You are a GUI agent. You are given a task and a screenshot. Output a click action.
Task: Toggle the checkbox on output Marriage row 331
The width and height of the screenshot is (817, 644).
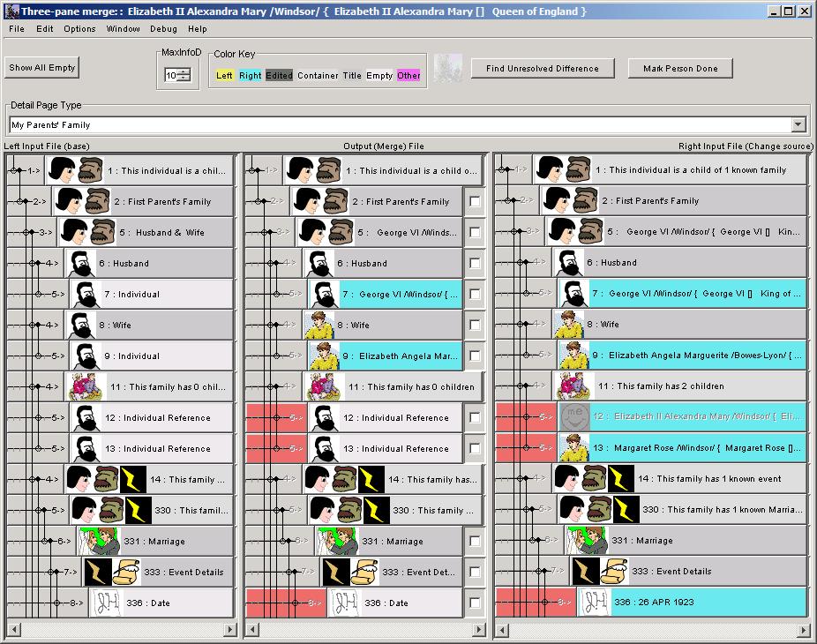tap(475, 542)
